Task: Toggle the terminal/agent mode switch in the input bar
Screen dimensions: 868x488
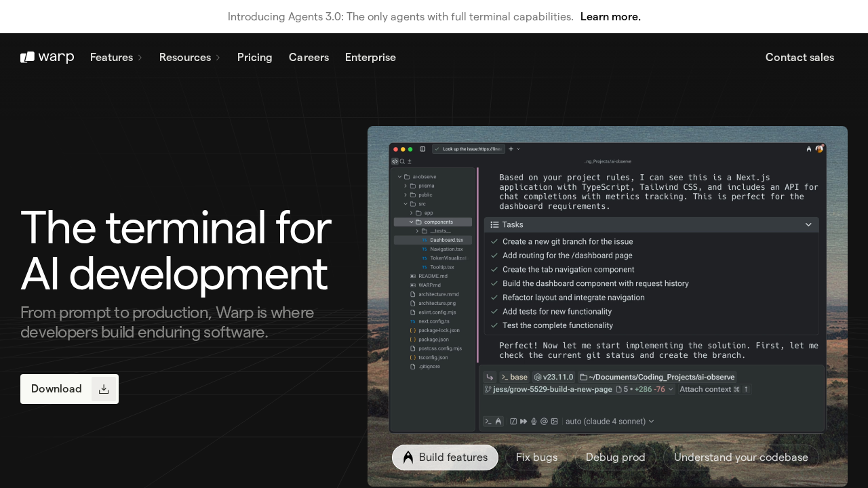Action: [493, 422]
